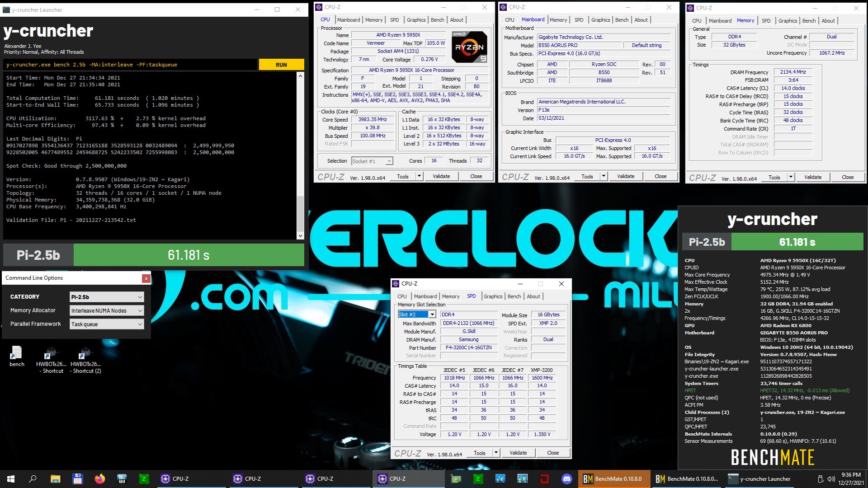Open the volume control in the system tray
This screenshot has height=488, width=868.
coord(832,479)
